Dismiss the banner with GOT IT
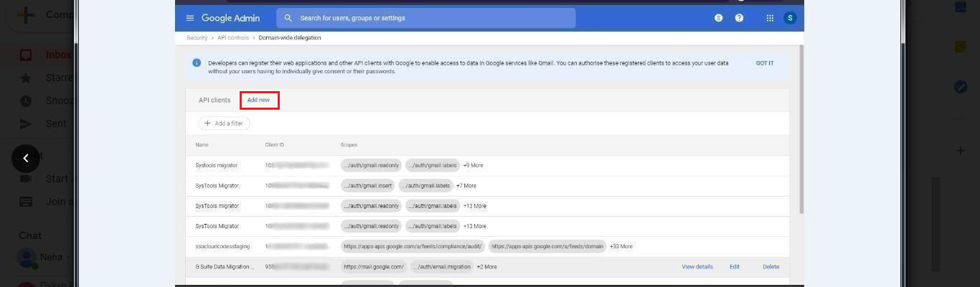The height and width of the screenshot is (287, 980). 765,63
